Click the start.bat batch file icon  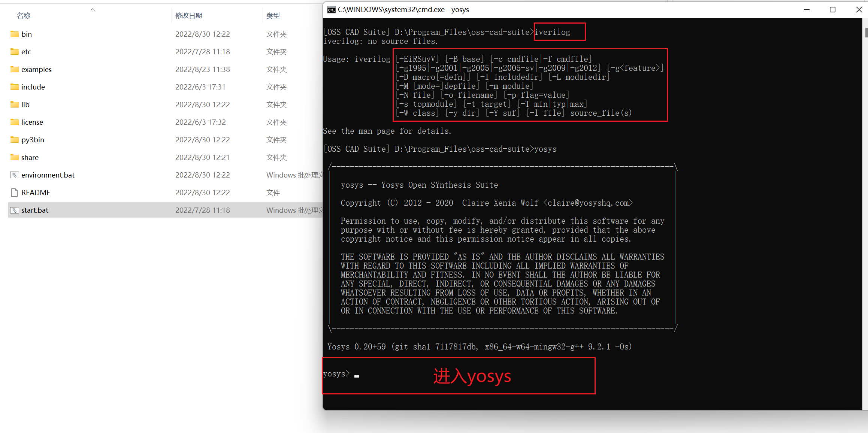pyautogui.click(x=15, y=210)
